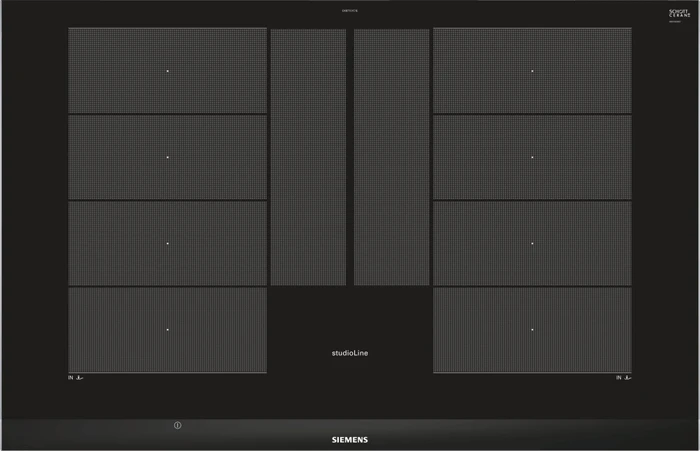The image size is (700, 451).
Task: Select the left tall central zone
Action: 308,157
